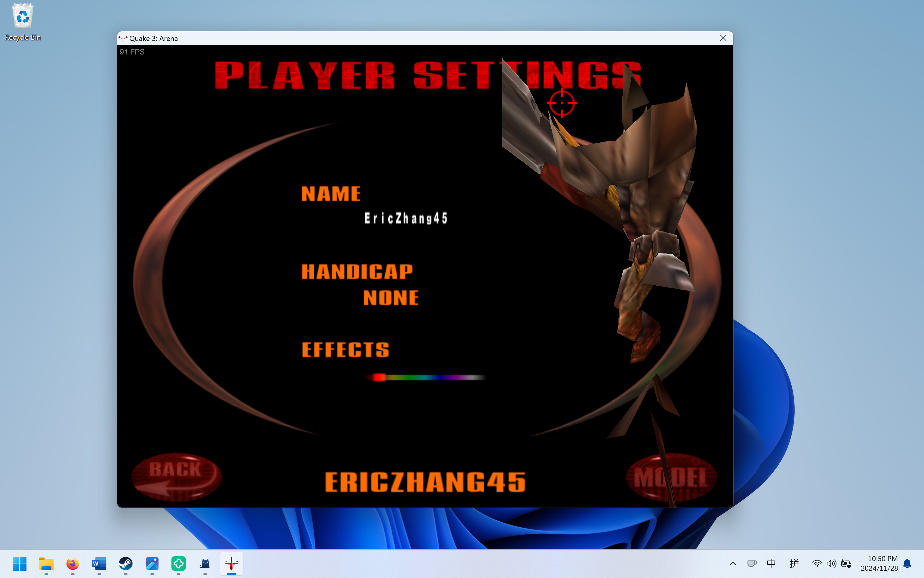Open Microsoft Word from taskbar
The image size is (924, 578).
coord(99,564)
